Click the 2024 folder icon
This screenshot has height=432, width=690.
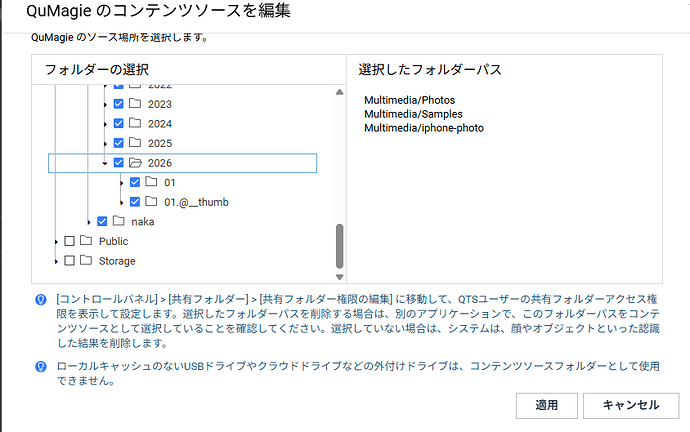click(x=135, y=124)
